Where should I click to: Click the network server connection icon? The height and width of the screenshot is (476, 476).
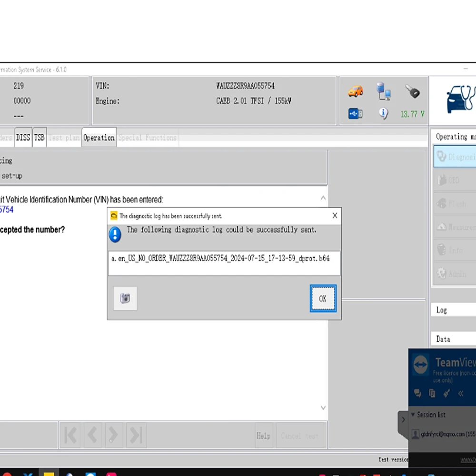point(383,91)
